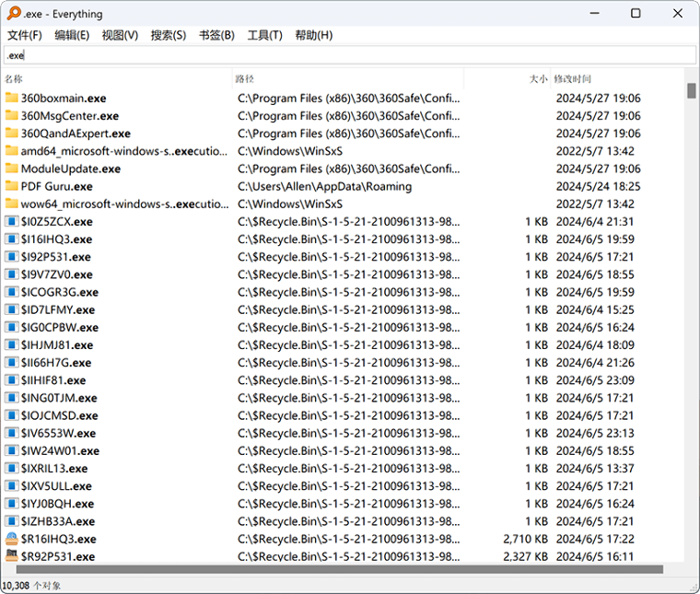700x594 pixels.
Task: Click the date 2024/6/4 15:25
Action: coord(595,309)
